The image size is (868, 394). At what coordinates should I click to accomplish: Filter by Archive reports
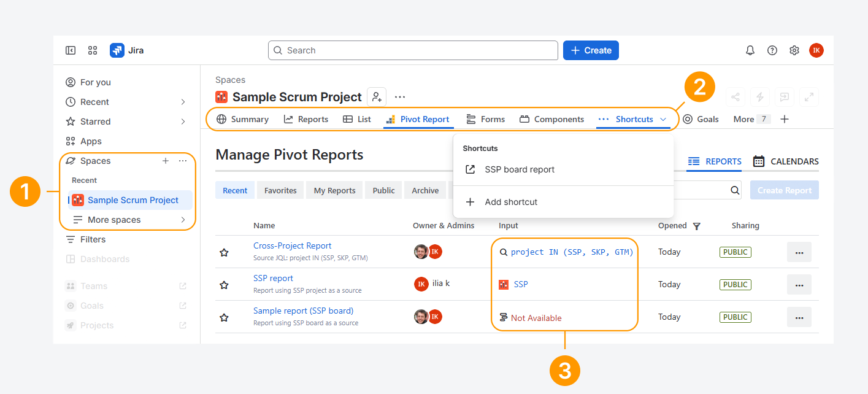(425, 190)
